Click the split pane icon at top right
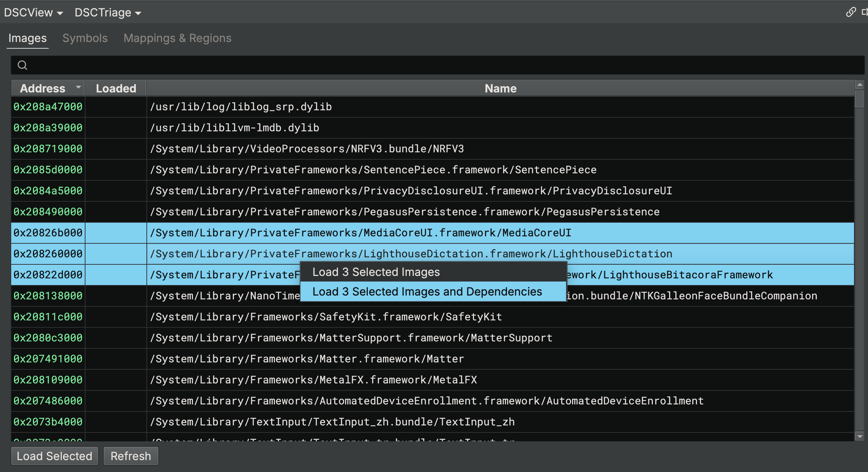Viewport: 868px width, 472px height. [x=864, y=12]
